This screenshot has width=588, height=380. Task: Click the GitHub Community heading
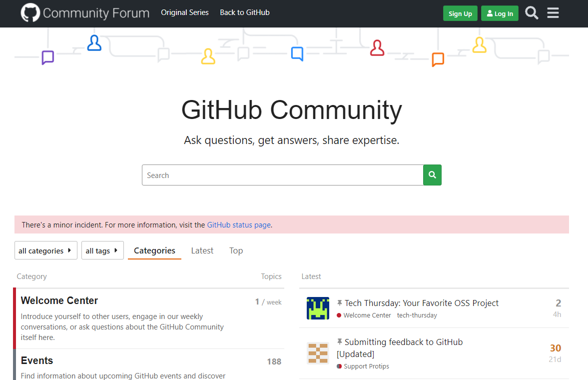[x=291, y=110]
